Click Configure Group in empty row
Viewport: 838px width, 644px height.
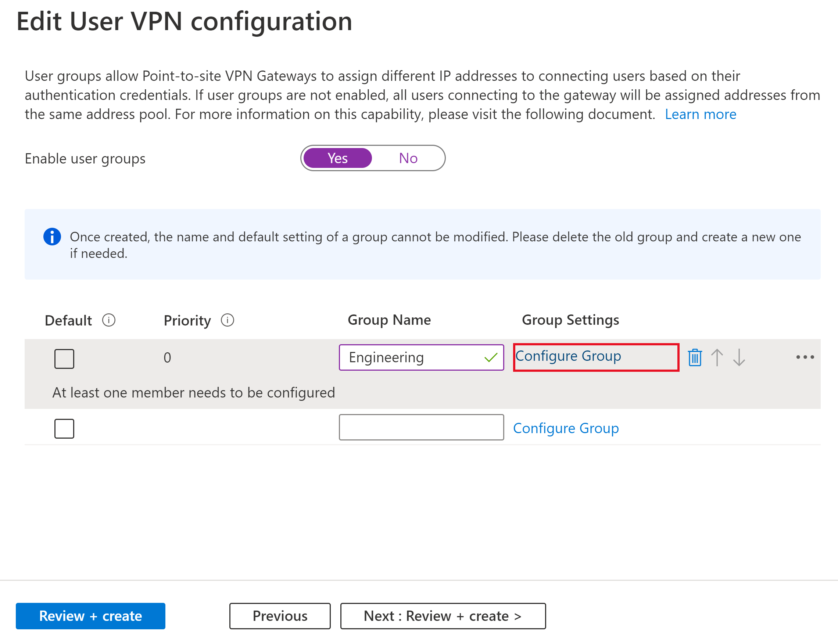566,428
